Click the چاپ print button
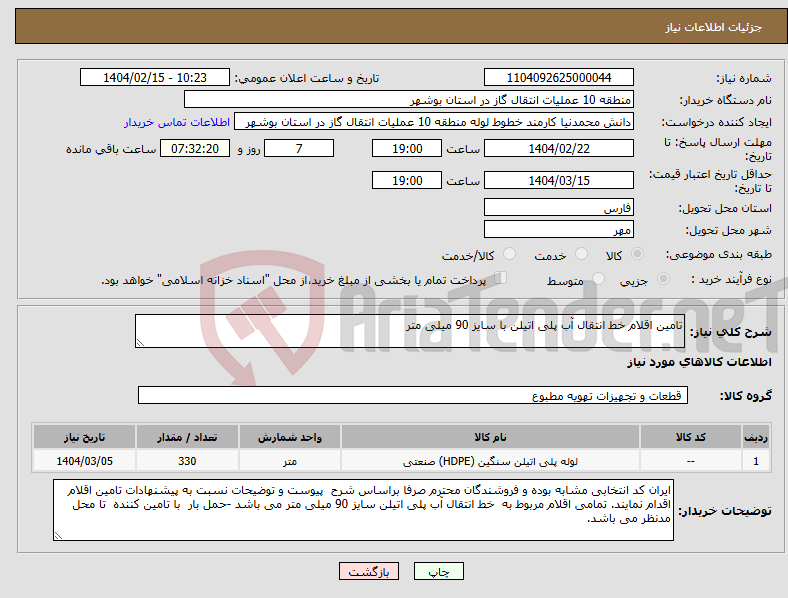Image resolution: width=788 pixels, height=598 pixels. click(439, 571)
